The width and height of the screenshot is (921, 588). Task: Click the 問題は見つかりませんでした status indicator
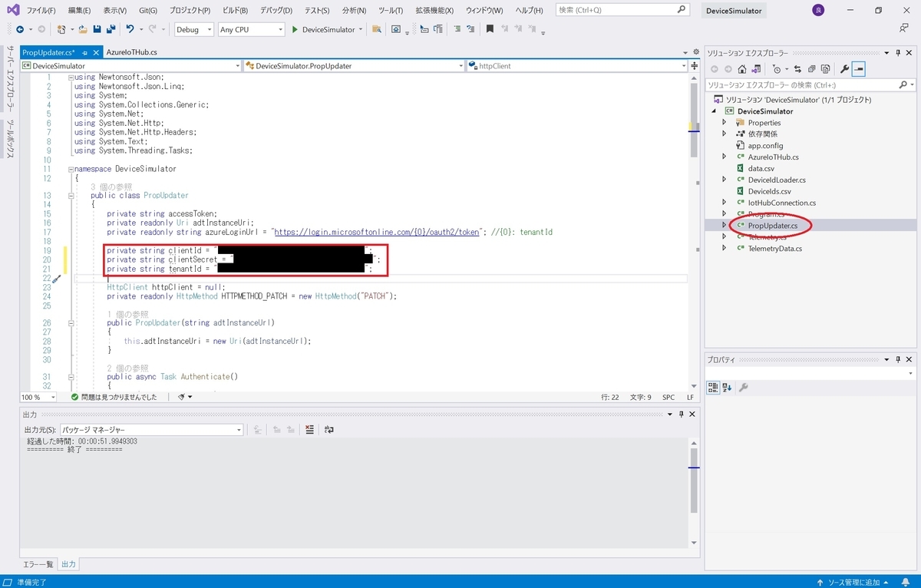pyautogui.click(x=114, y=397)
